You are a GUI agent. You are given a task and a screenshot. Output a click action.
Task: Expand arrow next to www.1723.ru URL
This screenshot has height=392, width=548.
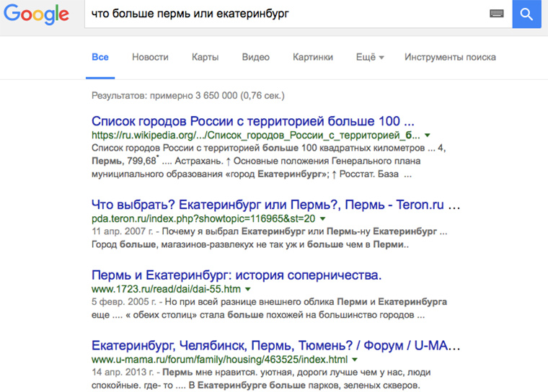(x=248, y=289)
